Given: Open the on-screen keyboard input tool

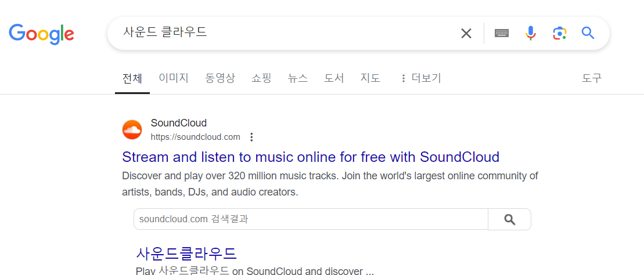Looking at the screenshot, I should [x=502, y=33].
